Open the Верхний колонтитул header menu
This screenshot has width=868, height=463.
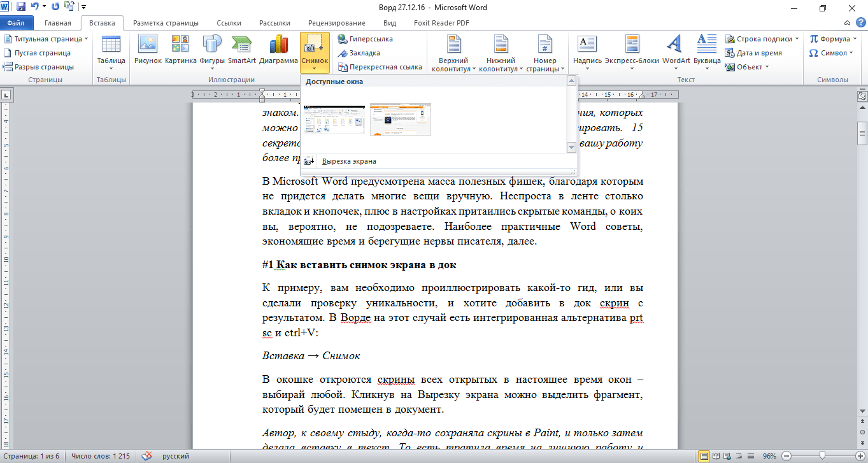coord(453,53)
